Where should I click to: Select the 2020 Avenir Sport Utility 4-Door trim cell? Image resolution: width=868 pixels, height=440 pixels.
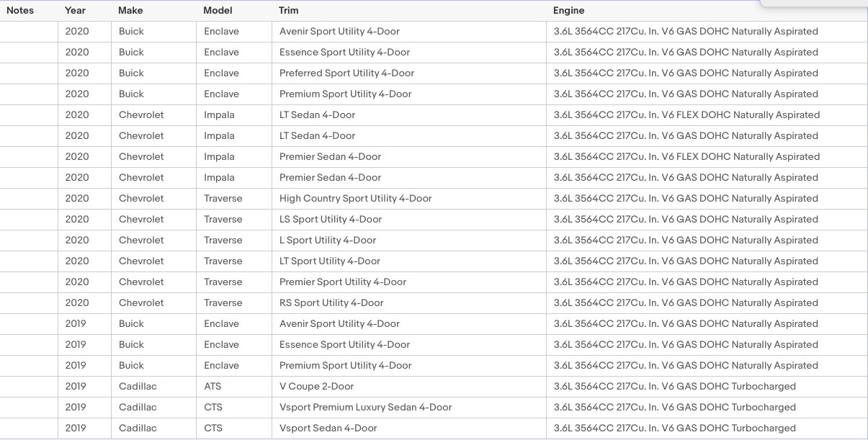coord(409,32)
